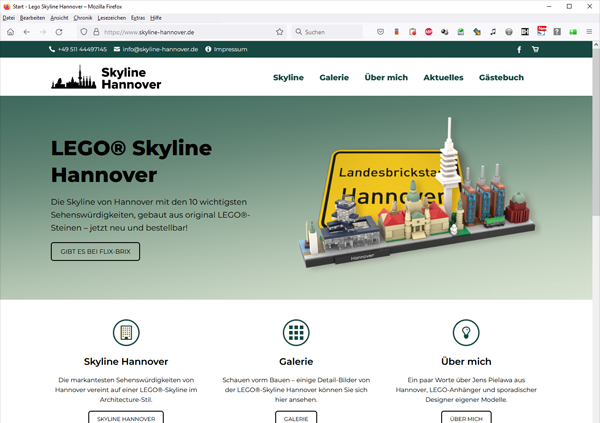Click the red-blue extension icon after Pocket

pos(396,32)
